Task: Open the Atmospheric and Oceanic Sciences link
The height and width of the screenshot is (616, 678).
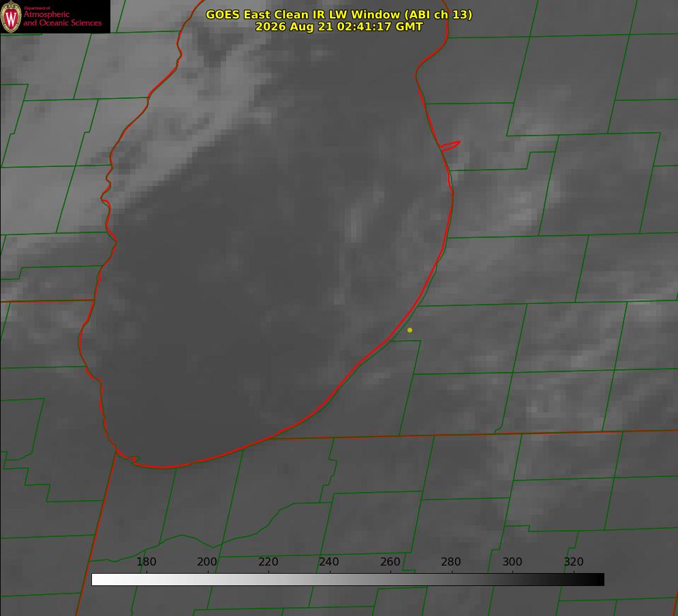Action: pyautogui.click(x=62, y=18)
